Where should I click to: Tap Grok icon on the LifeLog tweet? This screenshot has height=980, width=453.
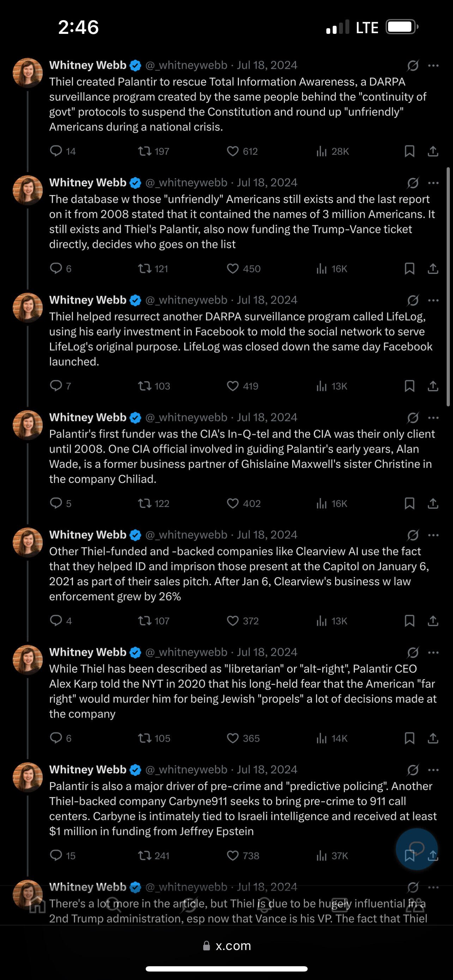[413, 301]
